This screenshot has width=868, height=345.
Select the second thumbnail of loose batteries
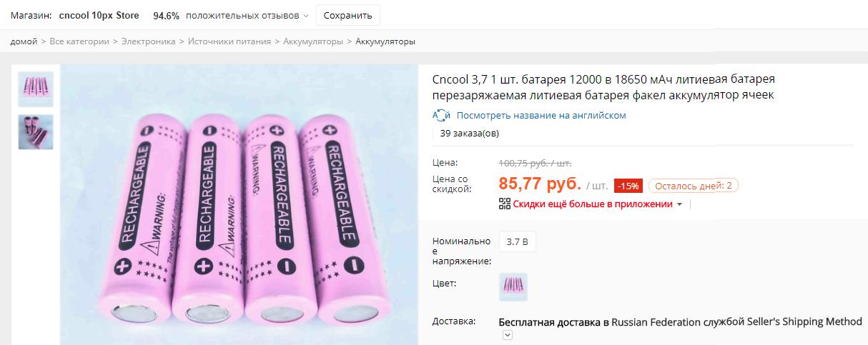[x=36, y=132]
